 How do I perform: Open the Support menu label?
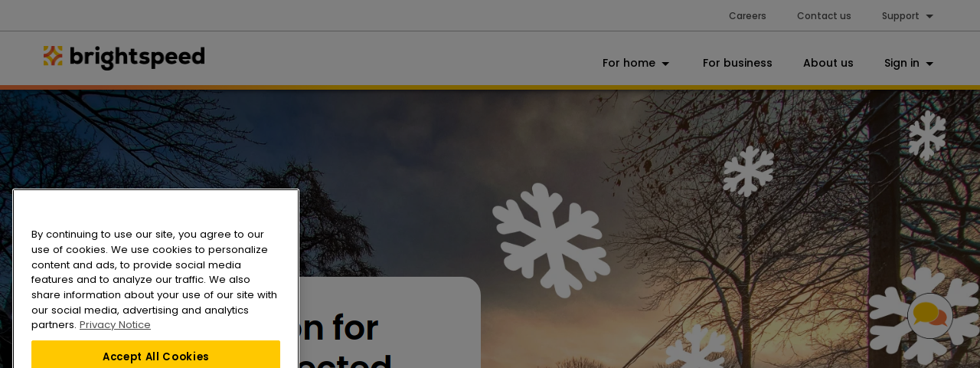900,16
